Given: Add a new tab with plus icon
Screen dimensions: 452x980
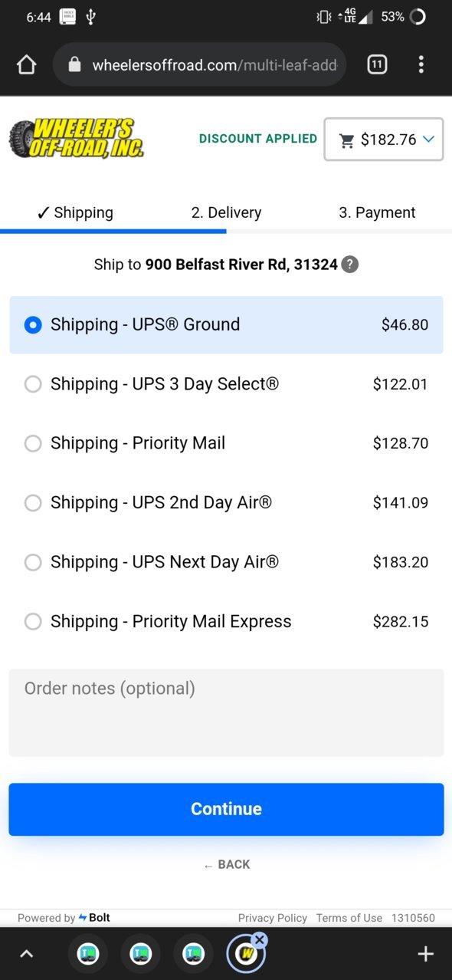Looking at the screenshot, I should 425,954.
